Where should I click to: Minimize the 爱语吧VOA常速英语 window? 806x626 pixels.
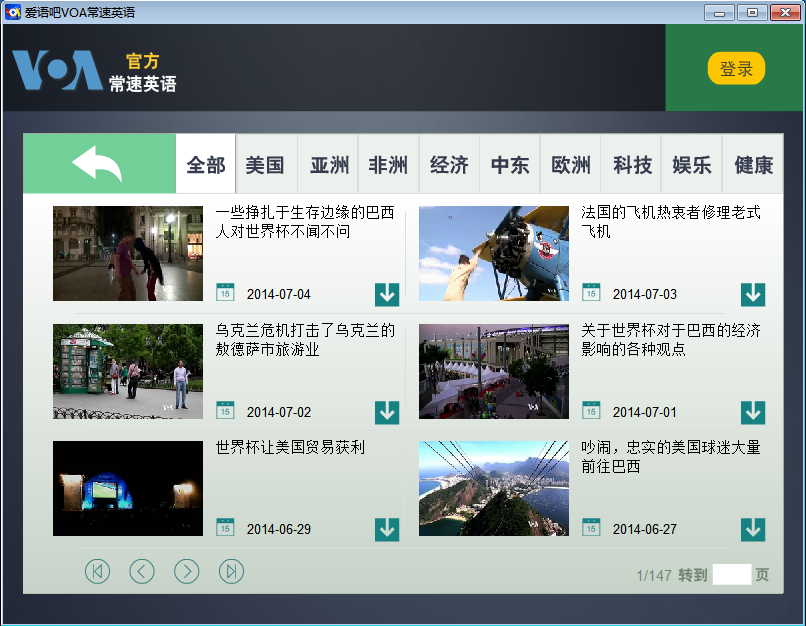coord(719,12)
